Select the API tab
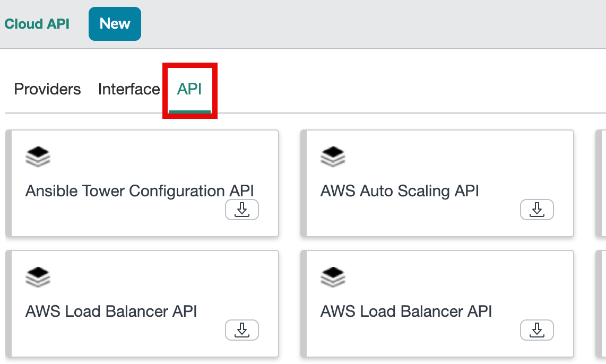This screenshot has width=606, height=364. pyautogui.click(x=189, y=89)
